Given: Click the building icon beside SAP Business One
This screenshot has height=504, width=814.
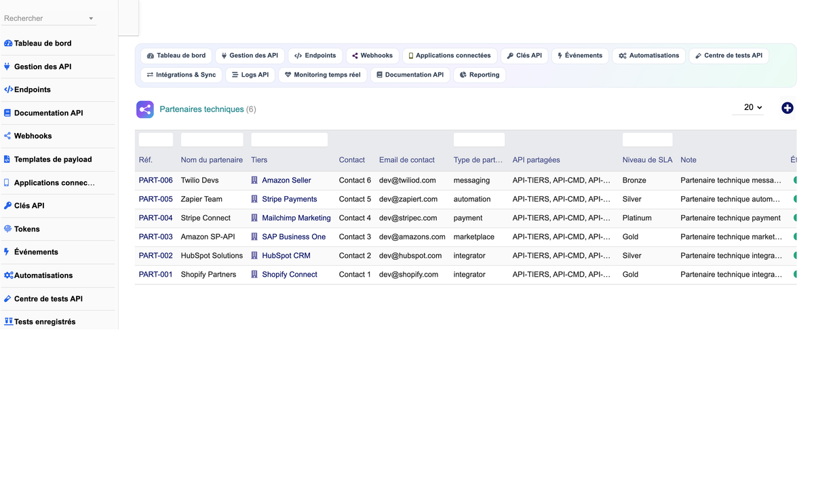Looking at the screenshot, I should pyautogui.click(x=254, y=237).
